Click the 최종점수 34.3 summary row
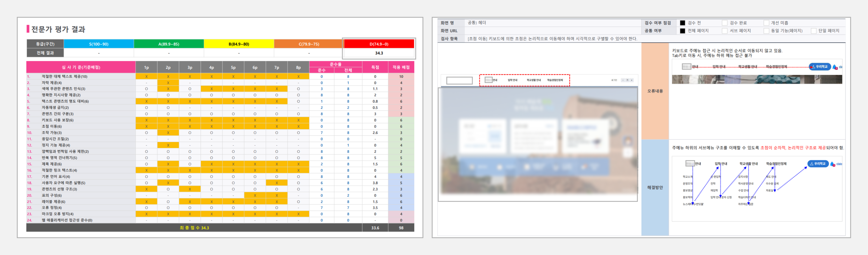 (194, 228)
